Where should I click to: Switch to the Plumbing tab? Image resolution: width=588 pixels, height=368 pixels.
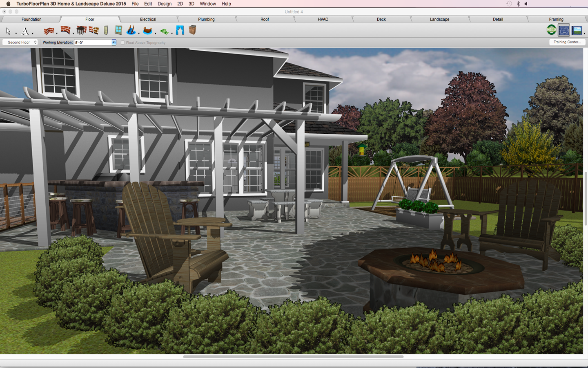click(206, 19)
